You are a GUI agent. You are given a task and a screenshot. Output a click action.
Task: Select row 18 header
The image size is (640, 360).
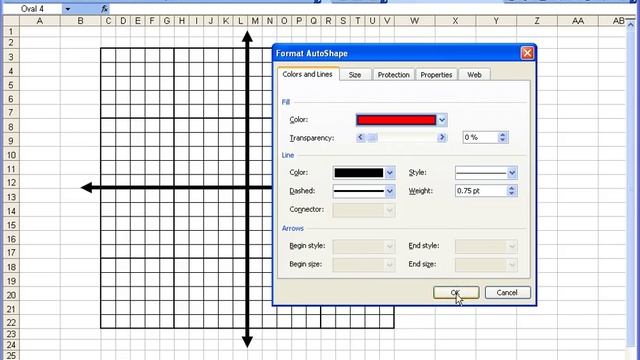point(11,267)
